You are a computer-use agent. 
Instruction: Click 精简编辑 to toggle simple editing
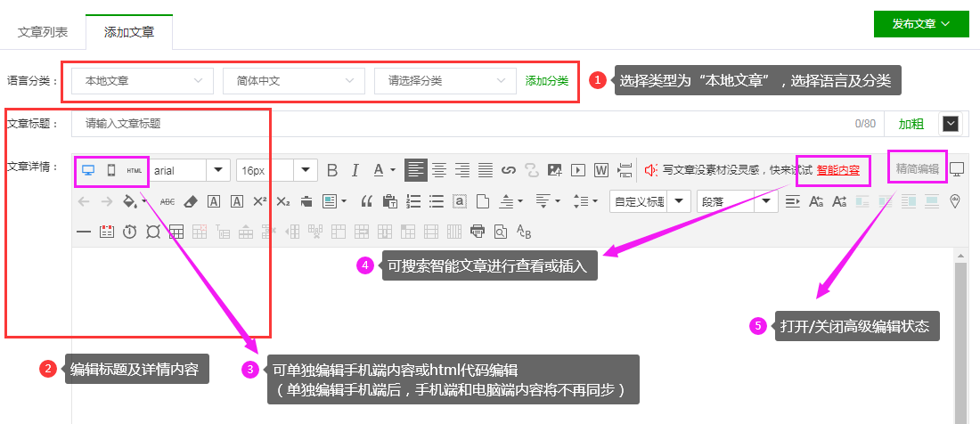(x=918, y=168)
